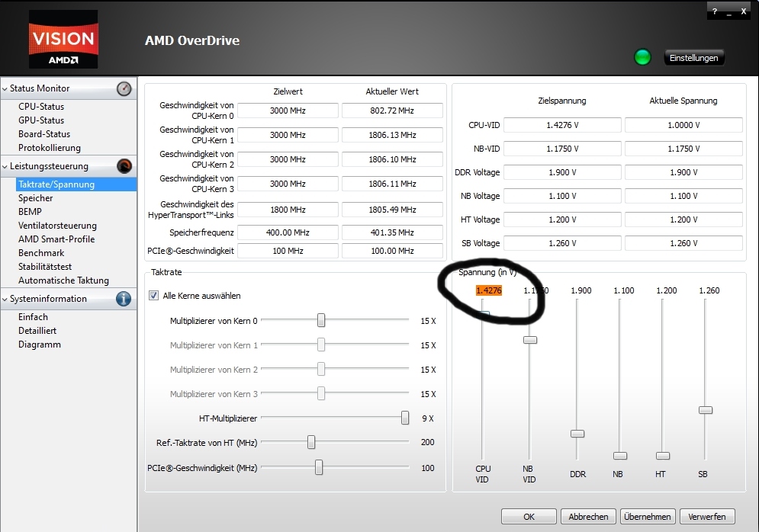
Task: Open the Stabilitätstest entry
Action: (44, 267)
